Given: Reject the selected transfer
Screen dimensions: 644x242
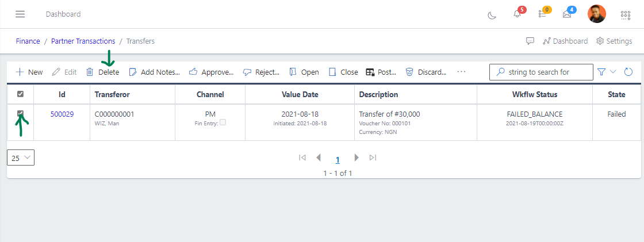Looking at the screenshot, I should (x=261, y=72).
